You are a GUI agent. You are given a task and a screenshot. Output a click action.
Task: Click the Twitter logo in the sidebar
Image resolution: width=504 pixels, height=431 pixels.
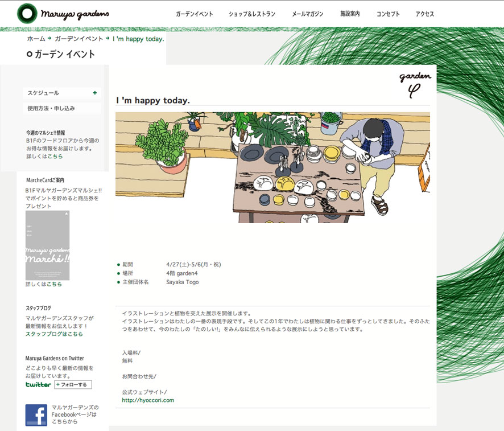[38, 385]
